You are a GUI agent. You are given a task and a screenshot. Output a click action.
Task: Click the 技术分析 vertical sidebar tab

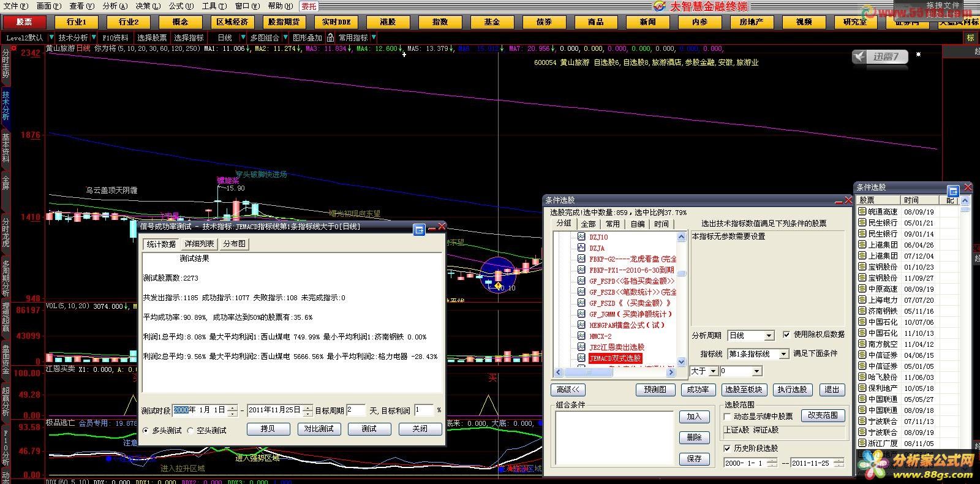(x=6, y=105)
